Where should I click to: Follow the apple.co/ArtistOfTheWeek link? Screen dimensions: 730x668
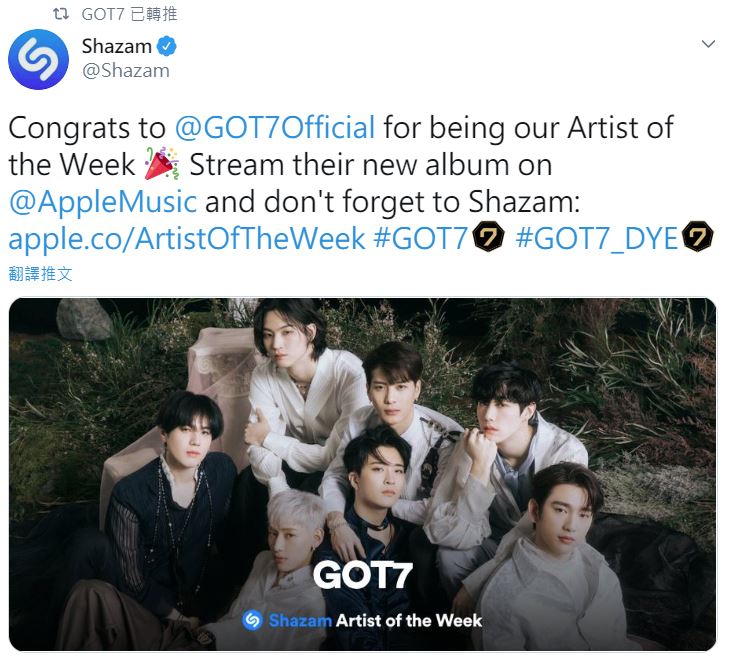pos(187,238)
